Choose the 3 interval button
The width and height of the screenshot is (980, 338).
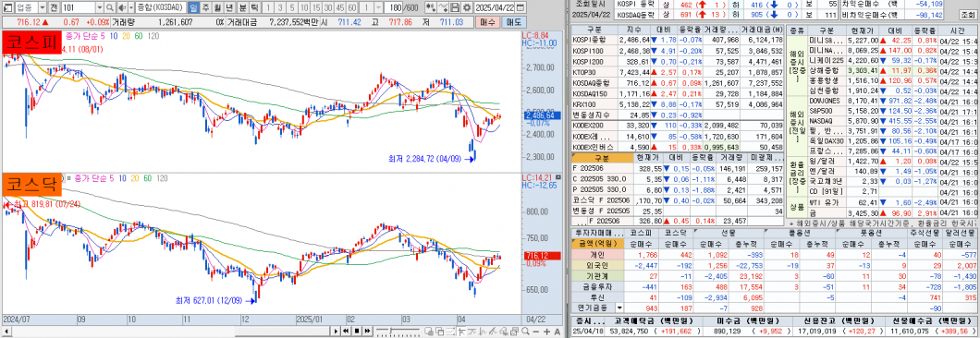[280, 7]
